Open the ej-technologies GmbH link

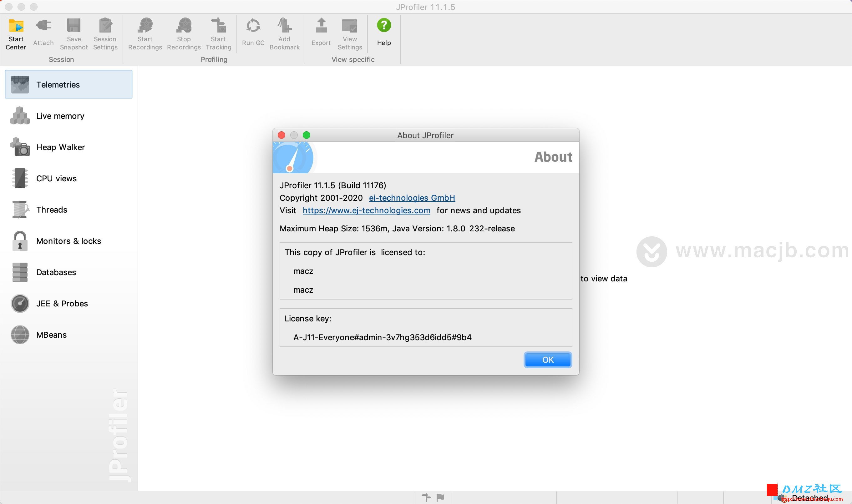(412, 198)
